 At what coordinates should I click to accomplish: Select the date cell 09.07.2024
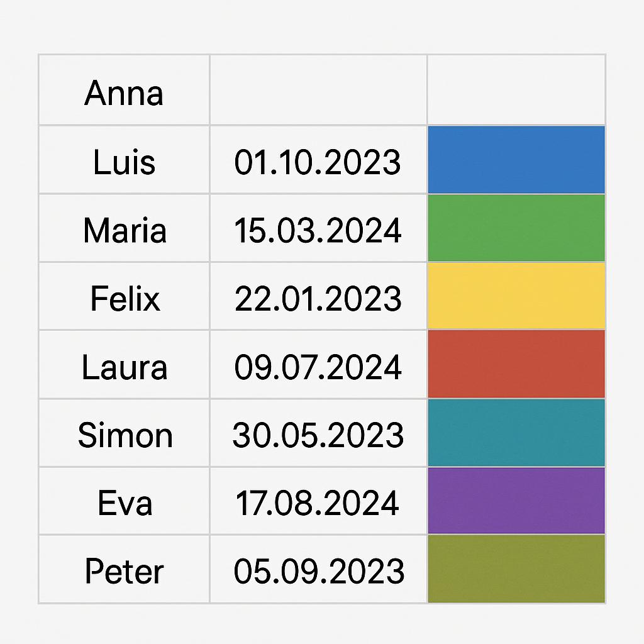[x=318, y=367]
